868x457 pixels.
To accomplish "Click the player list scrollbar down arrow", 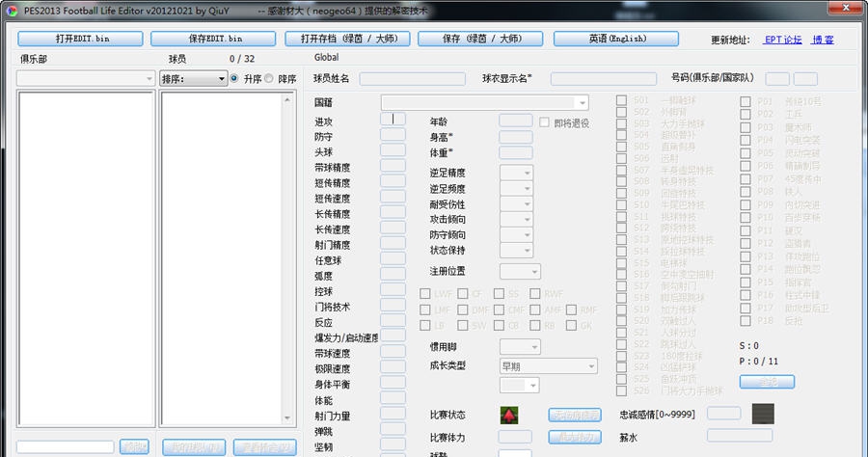I will [286, 418].
